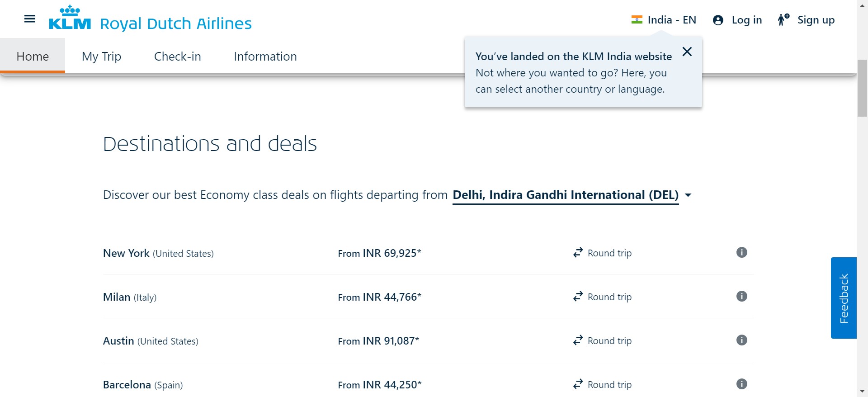Show info for Austin deal

click(x=741, y=340)
